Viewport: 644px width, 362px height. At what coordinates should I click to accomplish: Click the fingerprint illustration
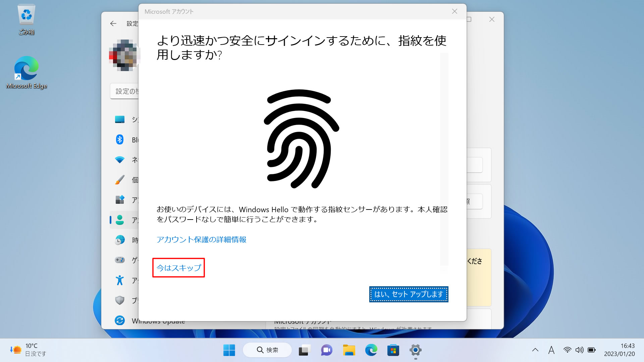pyautogui.click(x=301, y=139)
